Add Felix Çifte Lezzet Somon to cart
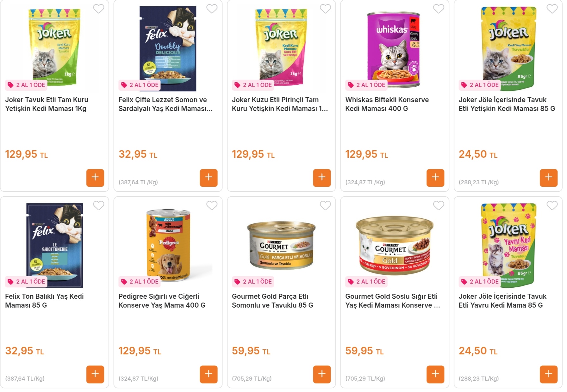The image size is (567, 392). 209,178
